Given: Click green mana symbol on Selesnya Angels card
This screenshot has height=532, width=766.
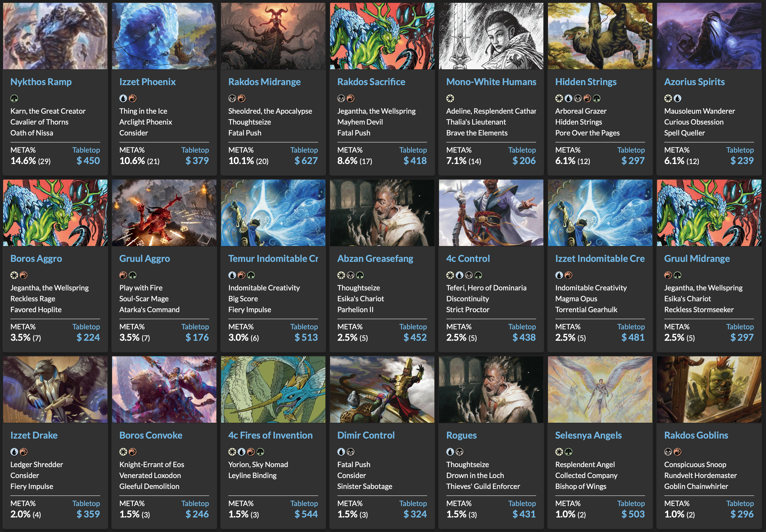Looking at the screenshot, I should tap(568, 452).
